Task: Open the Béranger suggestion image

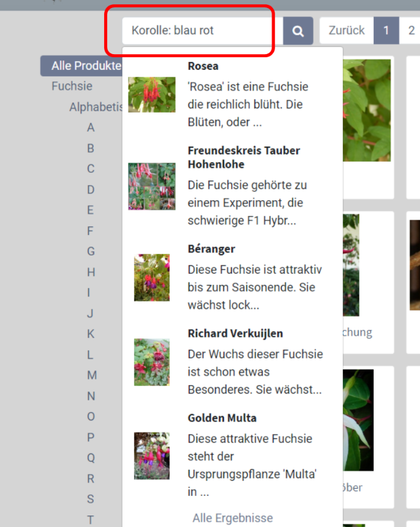Action: point(152,277)
